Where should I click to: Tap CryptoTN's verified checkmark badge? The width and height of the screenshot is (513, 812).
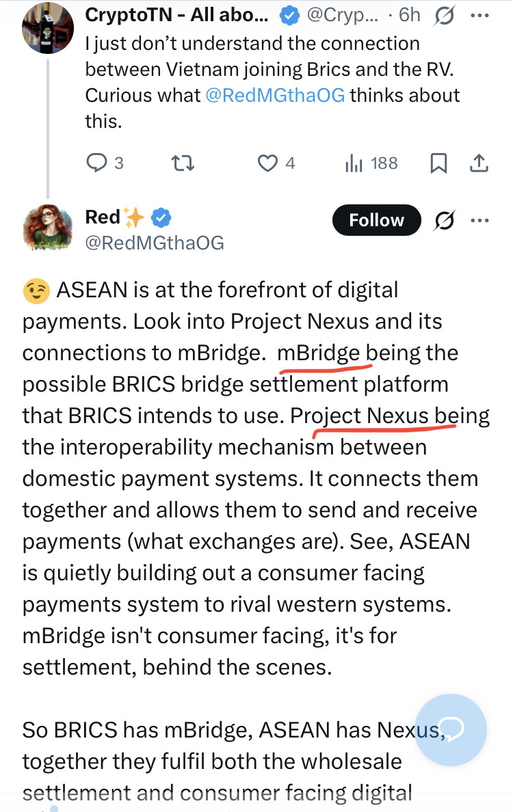coord(287,14)
